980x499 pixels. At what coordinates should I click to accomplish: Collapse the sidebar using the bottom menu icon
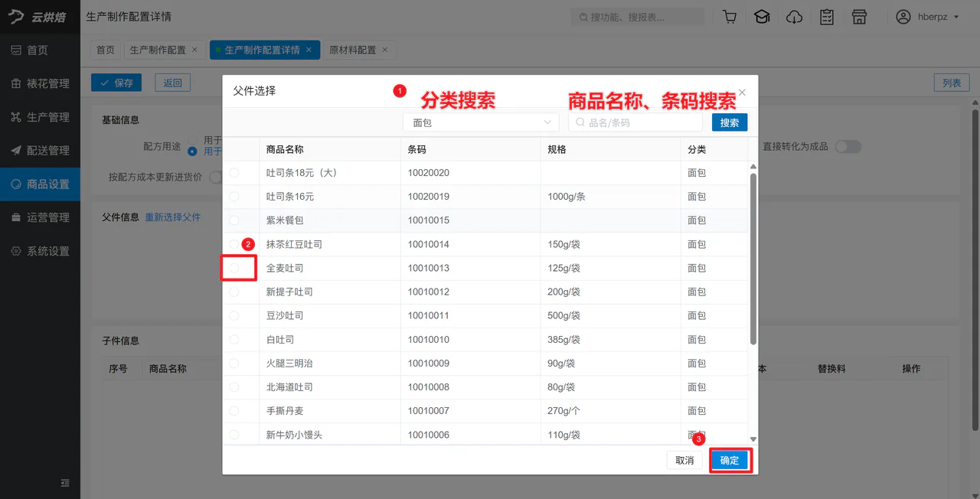[x=65, y=483]
